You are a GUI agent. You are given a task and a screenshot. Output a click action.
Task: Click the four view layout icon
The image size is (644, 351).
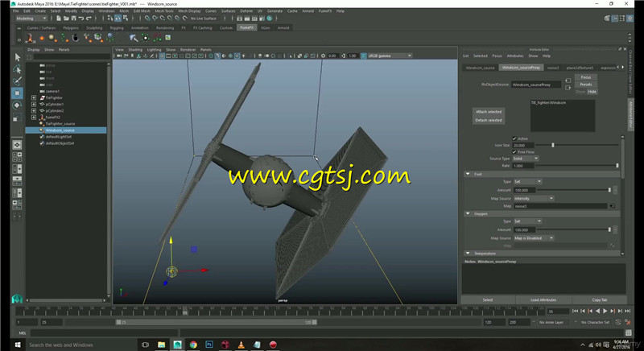pos(17,157)
